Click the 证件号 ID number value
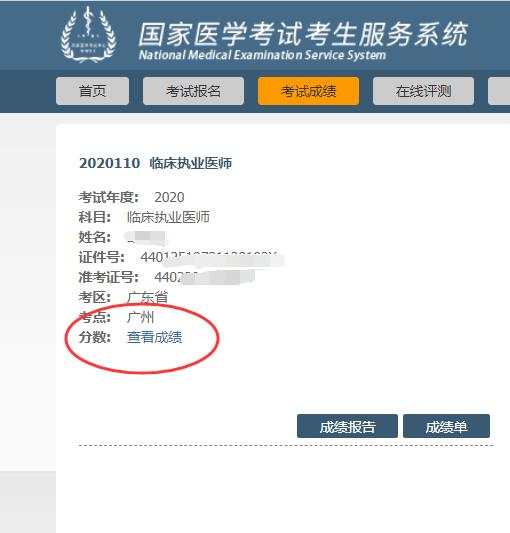The width and height of the screenshot is (510, 533). coord(211,258)
